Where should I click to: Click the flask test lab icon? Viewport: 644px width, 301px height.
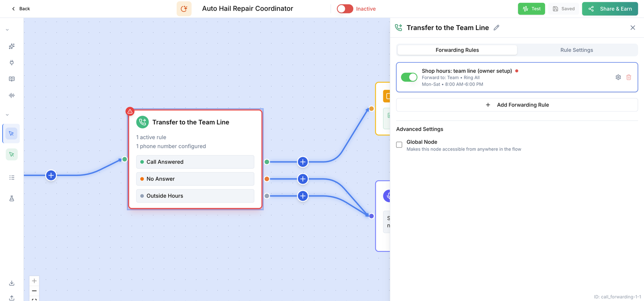12,198
